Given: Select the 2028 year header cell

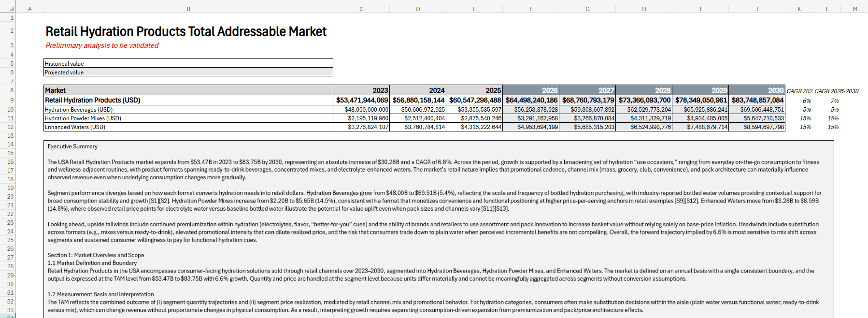Looking at the screenshot, I should pos(644,90).
